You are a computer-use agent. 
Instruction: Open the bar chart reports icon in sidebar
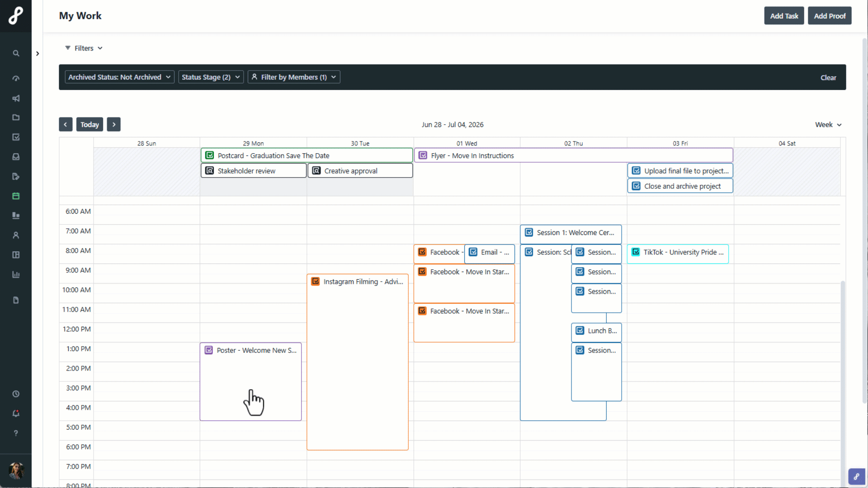click(16, 274)
